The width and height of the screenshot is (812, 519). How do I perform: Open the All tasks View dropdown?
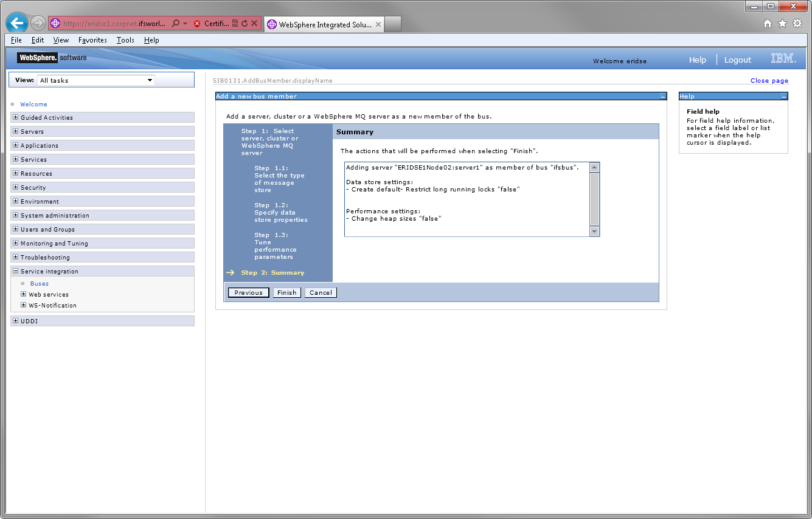(150, 80)
